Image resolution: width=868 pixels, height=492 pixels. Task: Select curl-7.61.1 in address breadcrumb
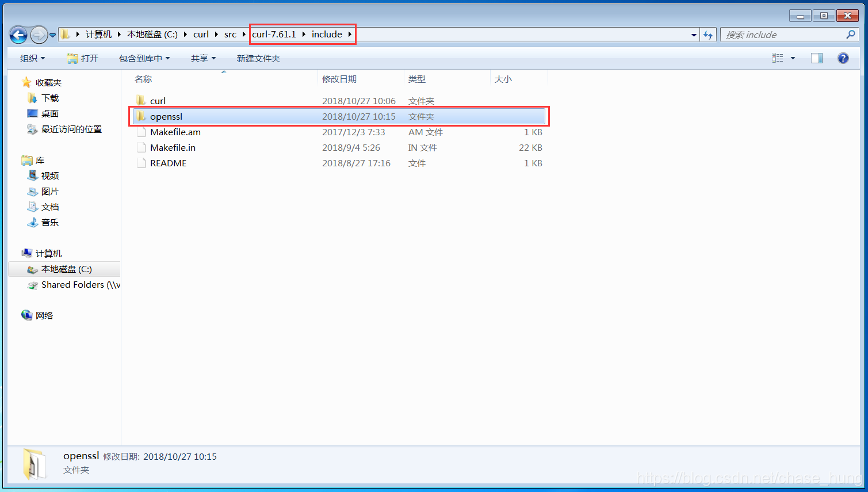click(x=274, y=35)
